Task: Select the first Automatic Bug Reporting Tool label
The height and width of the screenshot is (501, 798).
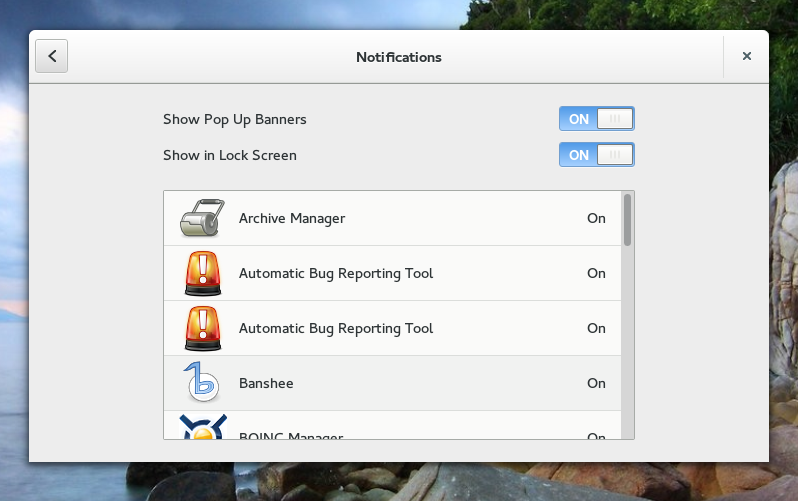Action: (x=336, y=273)
